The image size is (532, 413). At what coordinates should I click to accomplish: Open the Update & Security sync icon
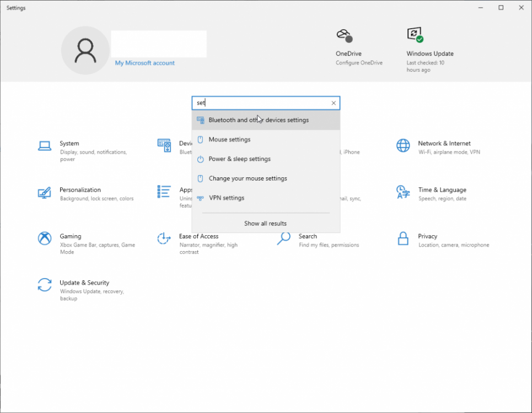click(45, 285)
